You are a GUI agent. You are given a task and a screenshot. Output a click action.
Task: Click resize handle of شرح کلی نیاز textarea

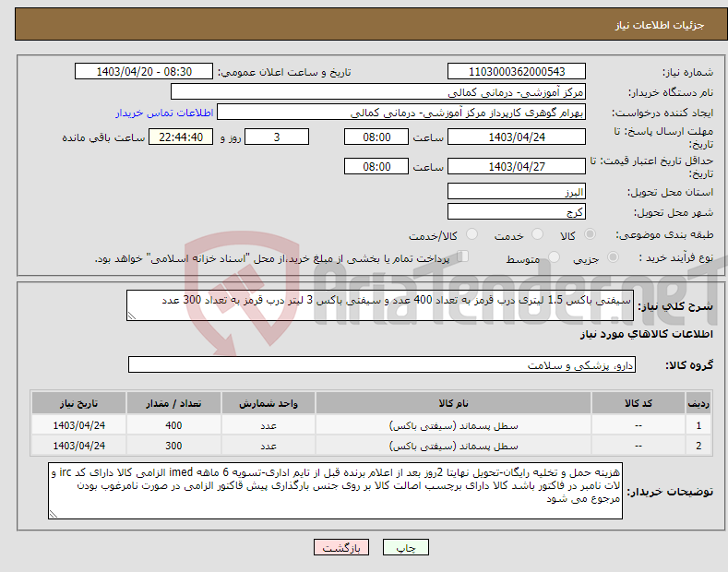tap(132, 316)
